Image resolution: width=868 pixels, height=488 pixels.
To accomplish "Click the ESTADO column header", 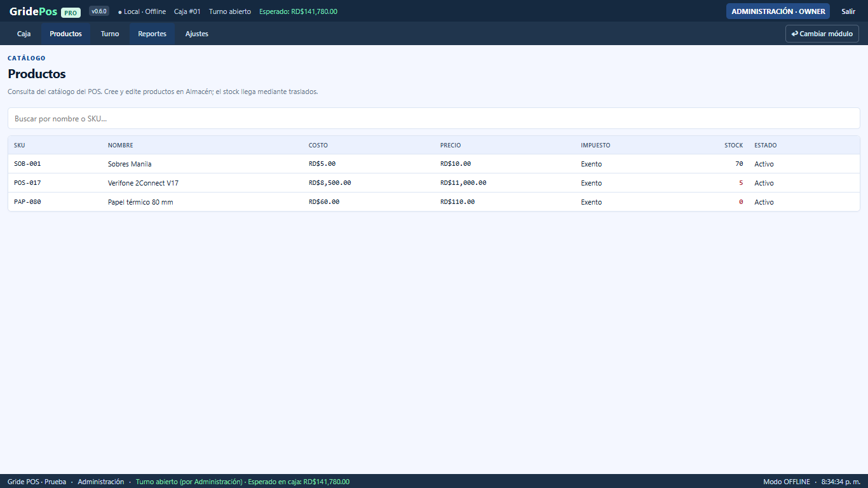I will tap(765, 146).
